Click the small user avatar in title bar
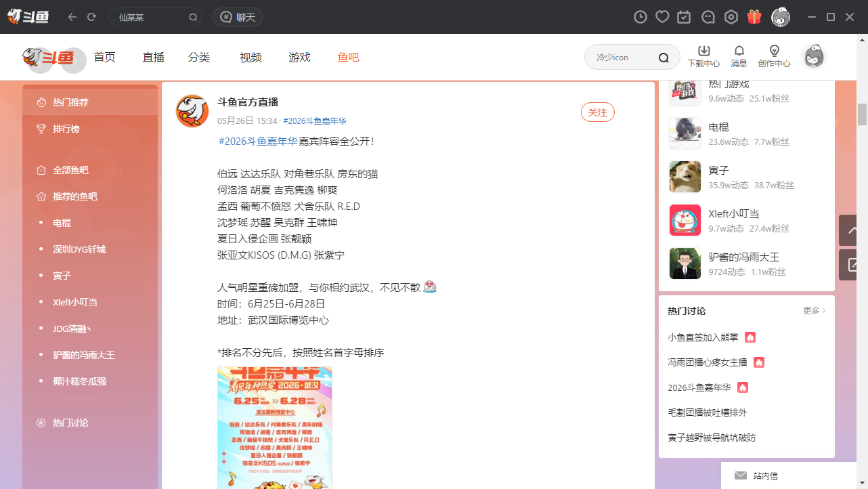Screen dimensions: 868x489 point(781,17)
